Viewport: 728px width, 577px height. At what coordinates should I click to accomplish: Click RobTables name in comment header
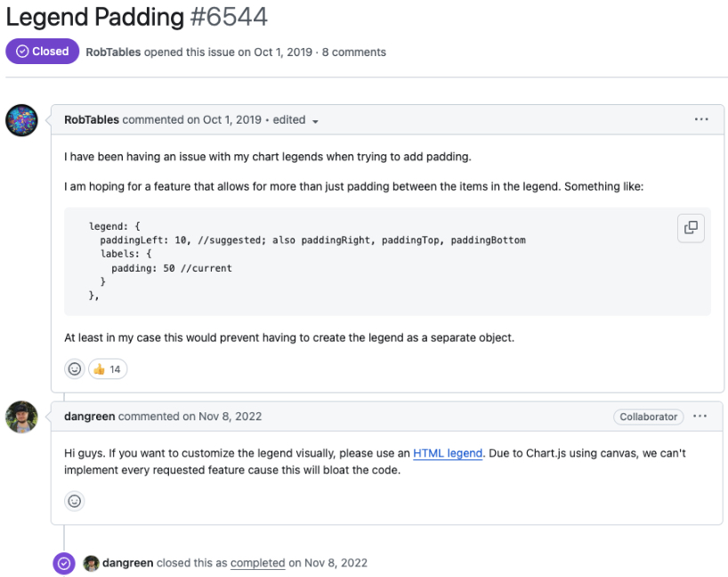(x=92, y=120)
